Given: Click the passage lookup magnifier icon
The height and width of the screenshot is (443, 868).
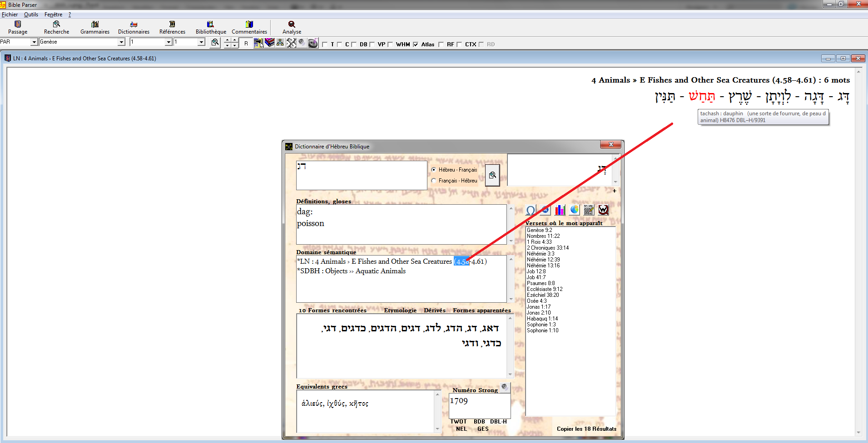Looking at the screenshot, I should pos(215,42).
